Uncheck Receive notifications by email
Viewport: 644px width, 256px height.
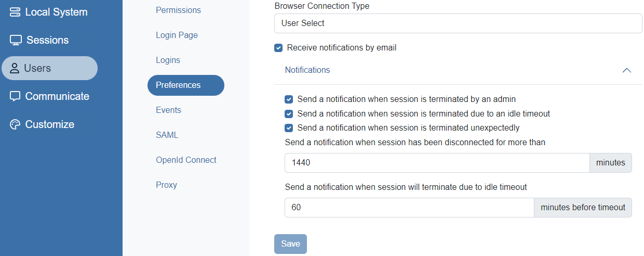coord(278,48)
